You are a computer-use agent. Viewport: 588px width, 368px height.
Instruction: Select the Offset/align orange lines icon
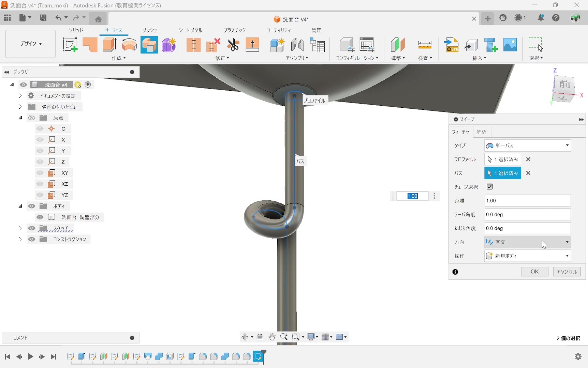(x=193, y=45)
